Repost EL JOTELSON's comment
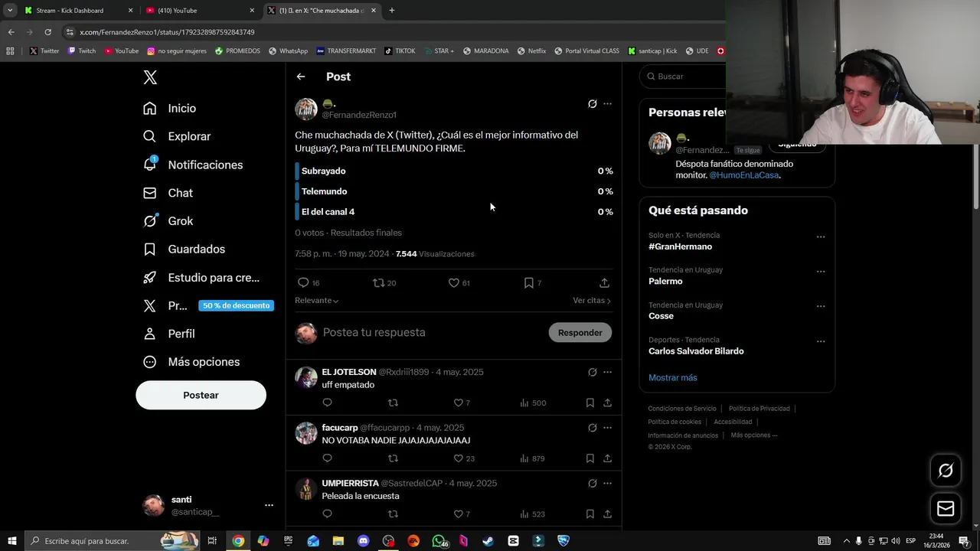Image resolution: width=980 pixels, height=551 pixels. click(x=393, y=403)
